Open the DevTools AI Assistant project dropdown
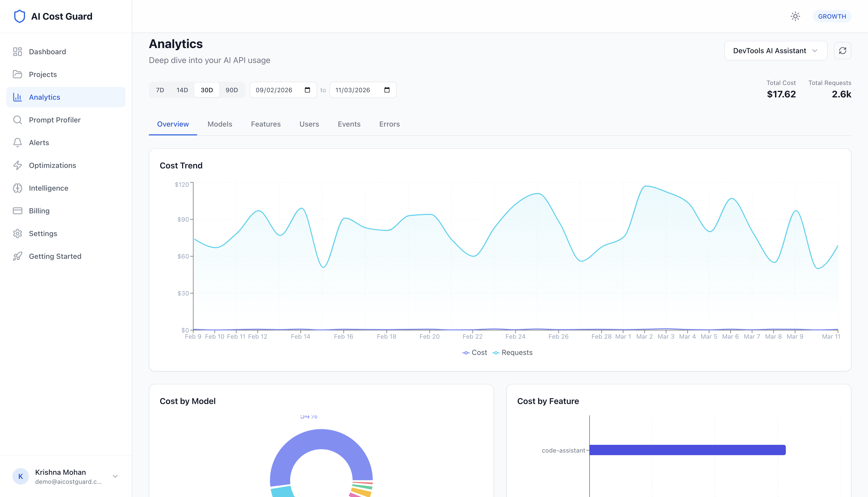Screen dimensions: 868x497 click(775, 51)
